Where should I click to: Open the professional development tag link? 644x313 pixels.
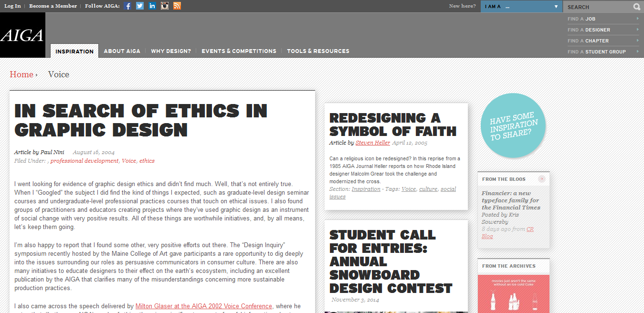84,161
